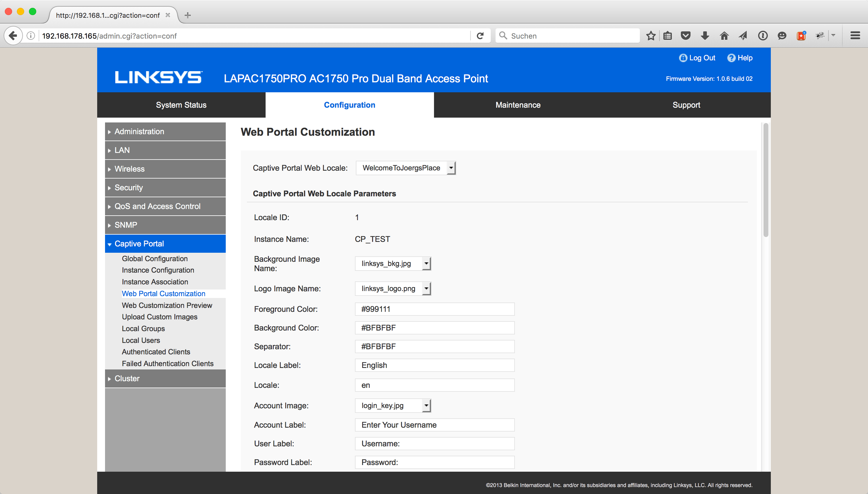Click the Foreground Color field
Image resolution: width=868 pixels, height=494 pixels.
tap(435, 309)
